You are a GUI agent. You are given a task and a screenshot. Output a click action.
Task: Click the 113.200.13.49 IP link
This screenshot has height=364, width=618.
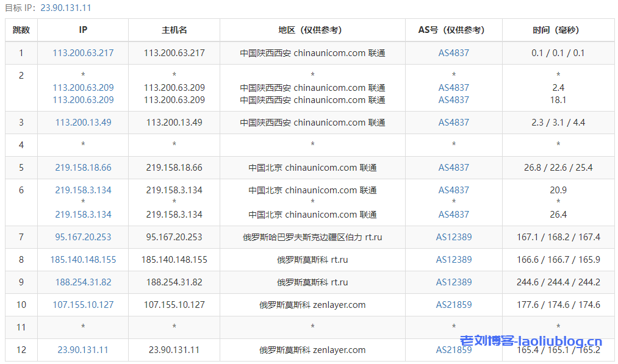tap(83, 123)
